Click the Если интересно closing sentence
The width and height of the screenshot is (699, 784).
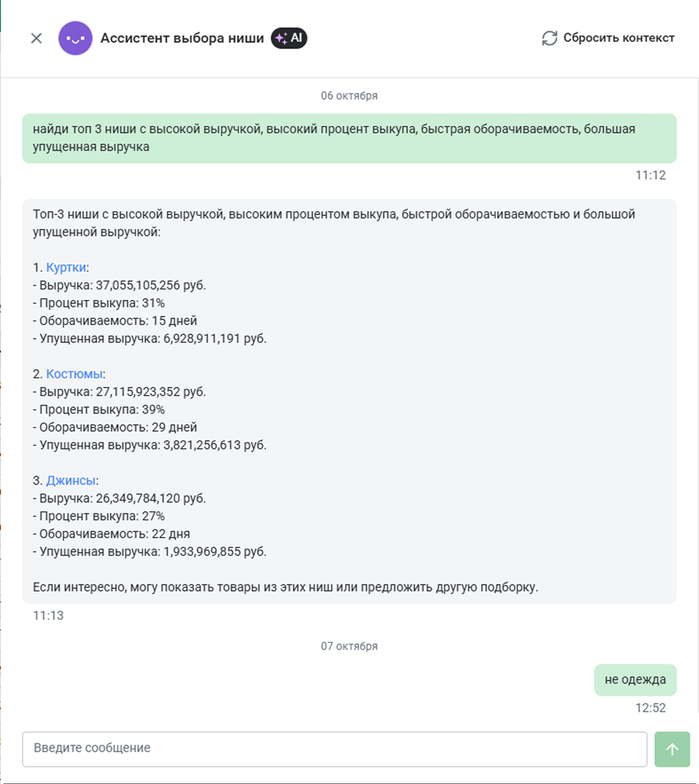pos(285,587)
